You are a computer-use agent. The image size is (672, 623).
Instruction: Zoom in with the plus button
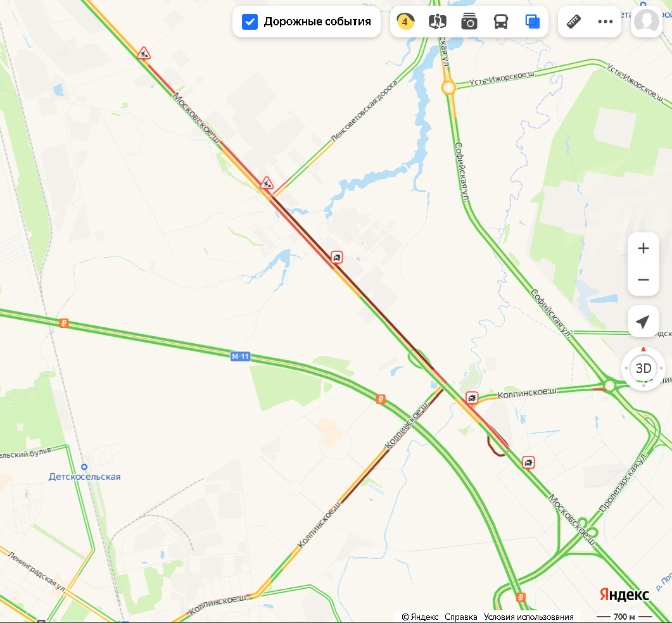pyautogui.click(x=643, y=249)
